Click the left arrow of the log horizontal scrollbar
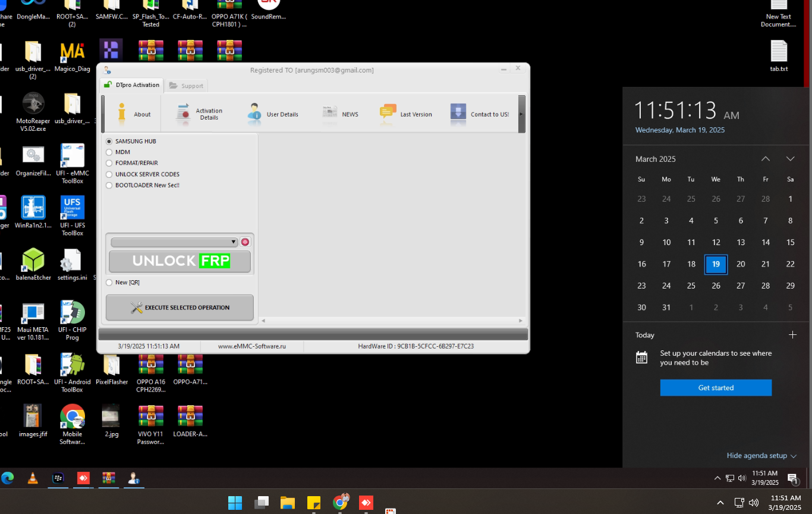 pos(263,321)
